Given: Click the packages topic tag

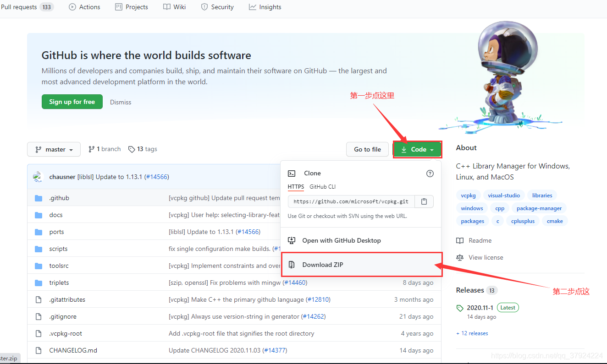Looking at the screenshot, I should pos(472,221).
